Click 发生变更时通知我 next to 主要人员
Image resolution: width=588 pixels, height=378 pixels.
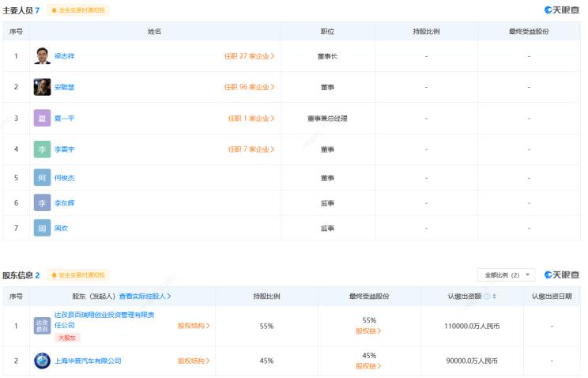[77, 10]
